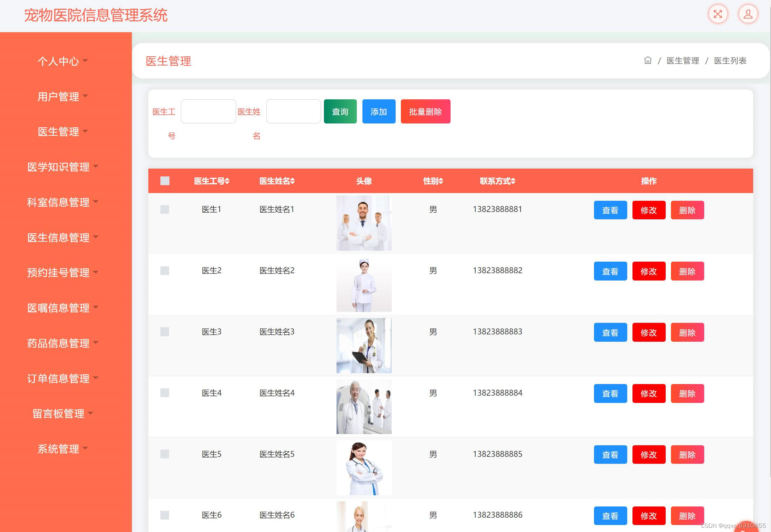
Task: Open avatar photo of 医生5
Action: 364,468
